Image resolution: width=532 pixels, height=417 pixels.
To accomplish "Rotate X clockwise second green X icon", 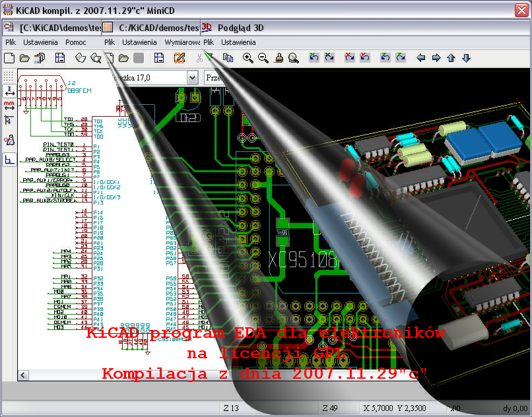I will [329, 57].
